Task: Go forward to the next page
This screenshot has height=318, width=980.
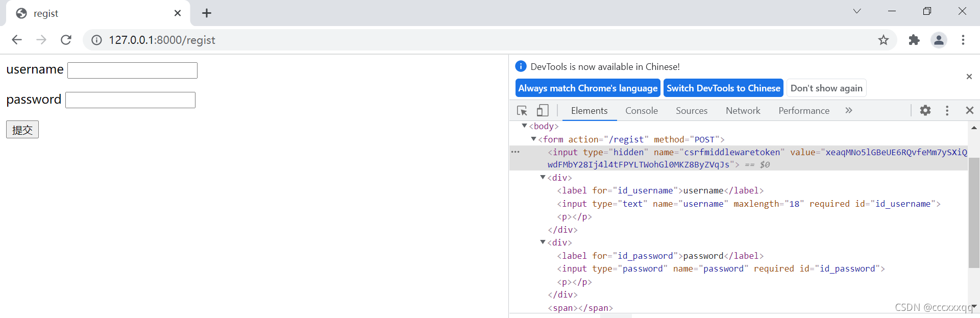Action: pyautogui.click(x=41, y=40)
